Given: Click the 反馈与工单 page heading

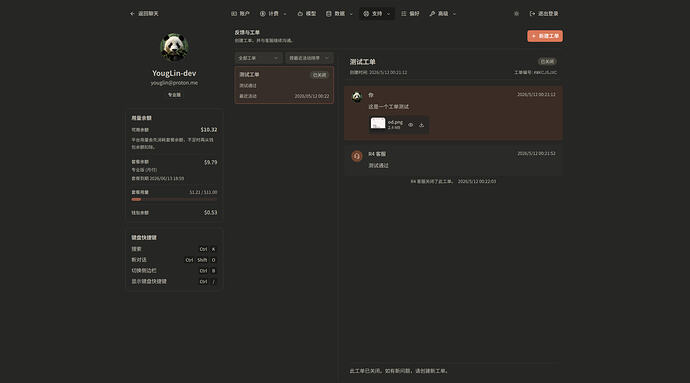Looking at the screenshot, I should pyautogui.click(x=247, y=33).
